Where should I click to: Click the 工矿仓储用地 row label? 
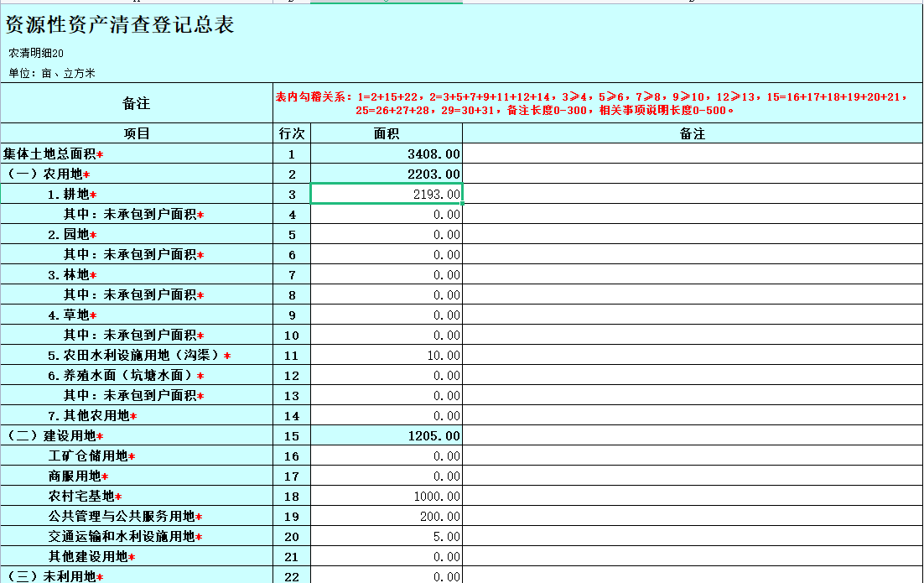pos(91,455)
